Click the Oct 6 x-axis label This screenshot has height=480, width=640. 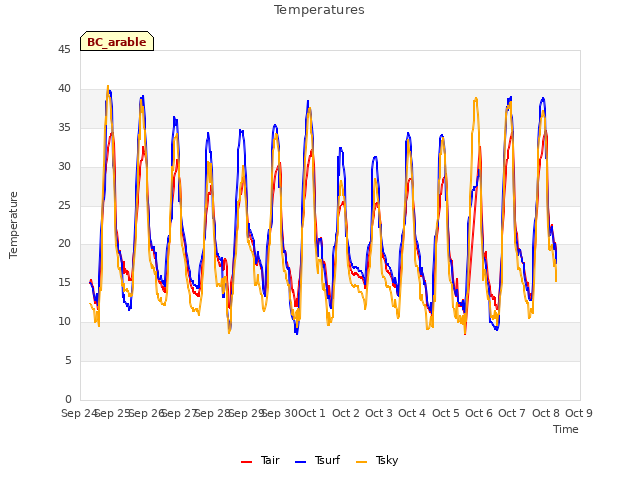point(479,413)
